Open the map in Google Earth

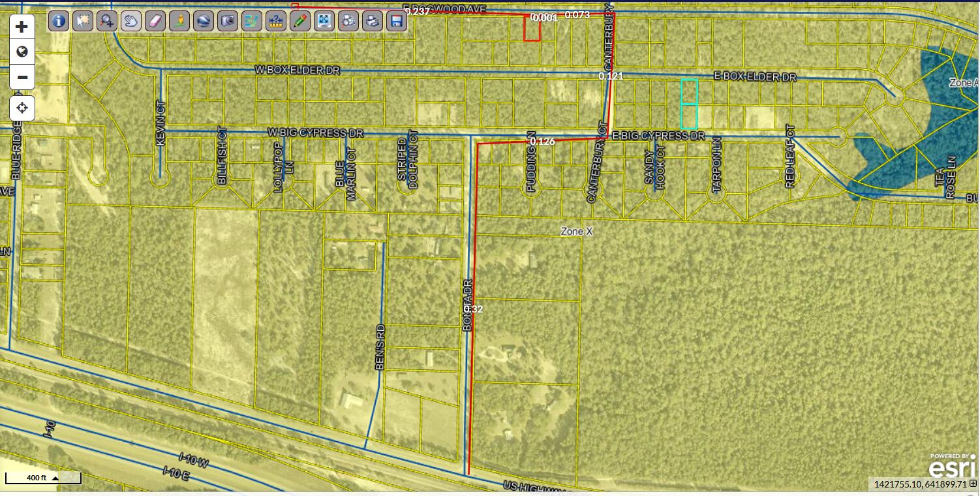coord(202,22)
